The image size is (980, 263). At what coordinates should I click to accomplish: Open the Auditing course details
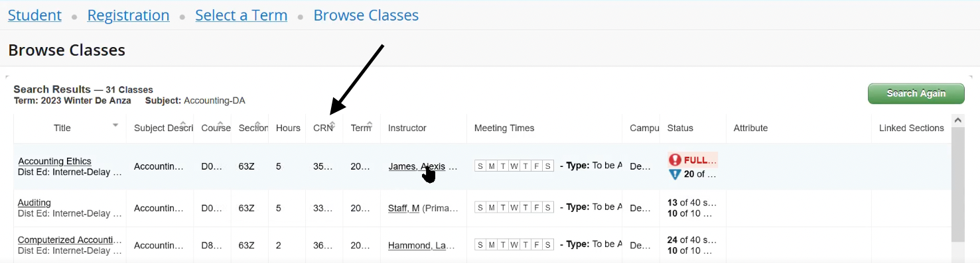tap(35, 203)
